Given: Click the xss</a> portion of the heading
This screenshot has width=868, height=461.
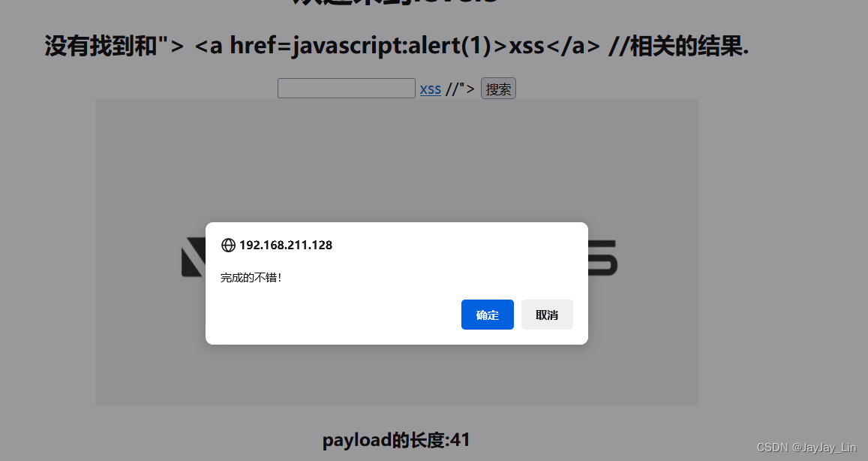Looking at the screenshot, I should [x=554, y=46].
